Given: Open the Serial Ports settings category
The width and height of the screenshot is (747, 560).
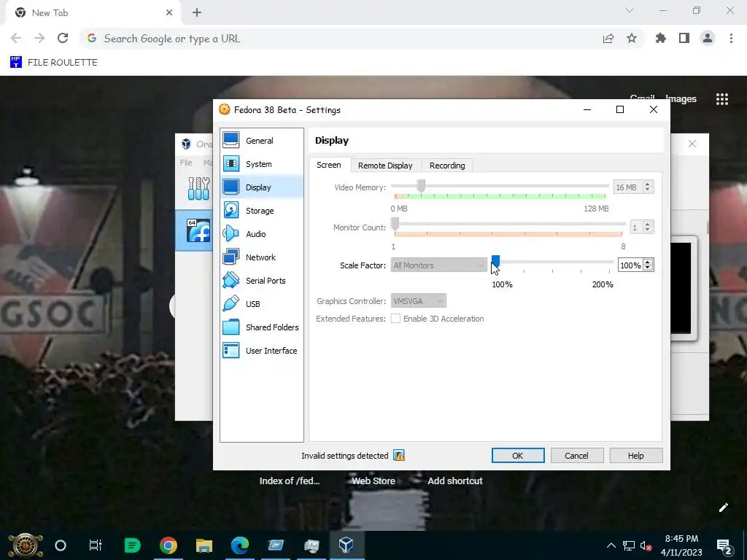Looking at the screenshot, I should (x=262, y=281).
